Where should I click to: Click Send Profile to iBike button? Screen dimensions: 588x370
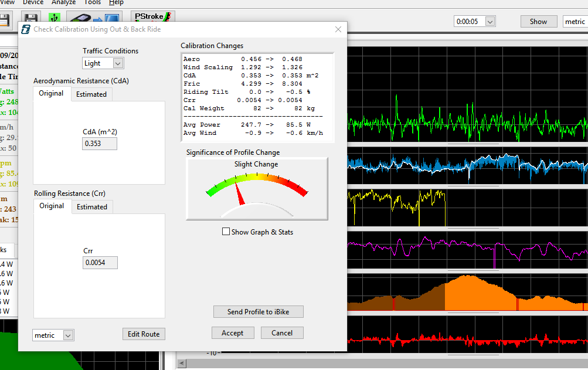258,312
